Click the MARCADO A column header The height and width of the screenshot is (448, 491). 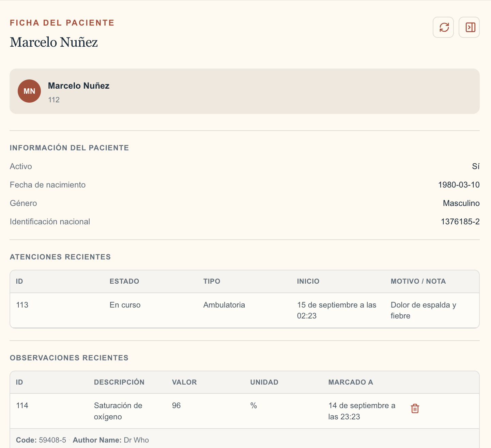pos(351,382)
